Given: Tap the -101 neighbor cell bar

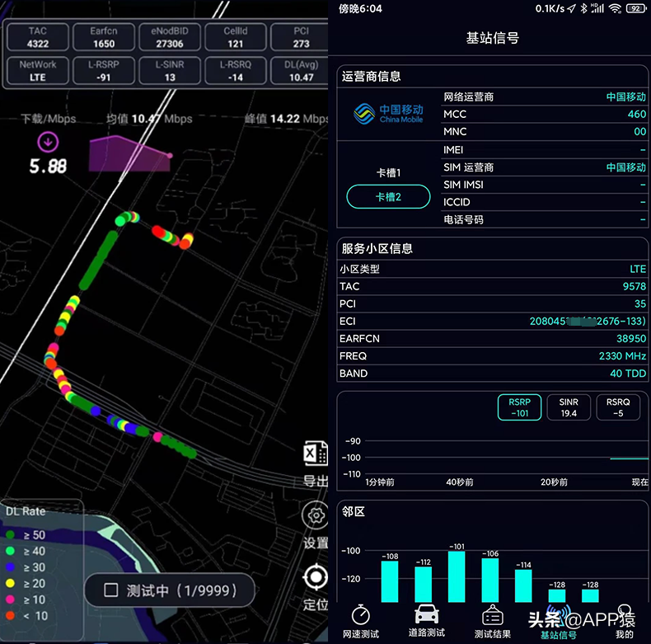Looking at the screenshot, I should 457,576.
